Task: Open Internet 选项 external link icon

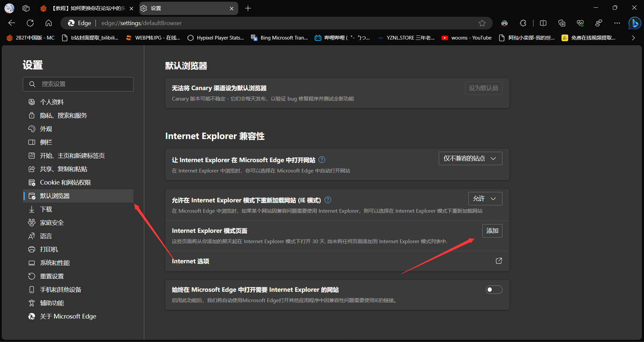Action: (499, 261)
